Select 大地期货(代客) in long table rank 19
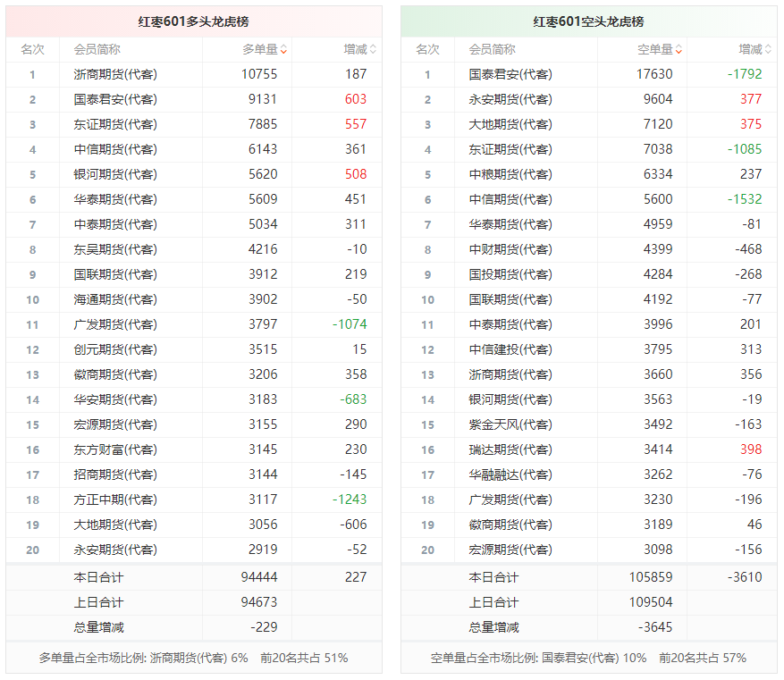 click(115, 525)
